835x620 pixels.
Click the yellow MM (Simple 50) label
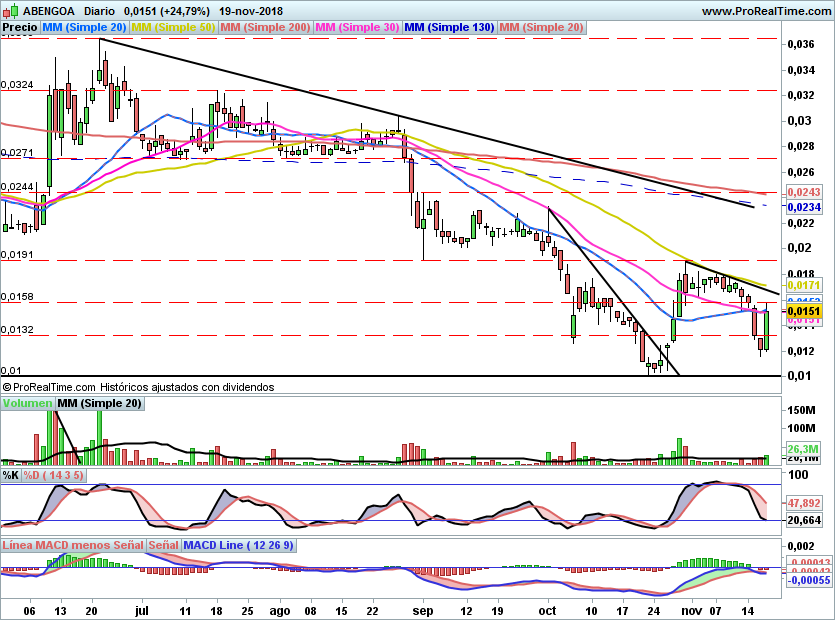pyautogui.click(x=173, y=27)
